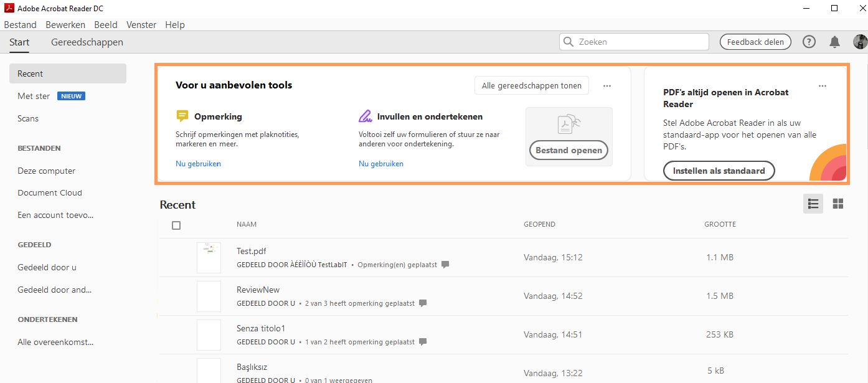
Task: Click comment bubble icon on ReviewNew row
Action: pos(423,303)
